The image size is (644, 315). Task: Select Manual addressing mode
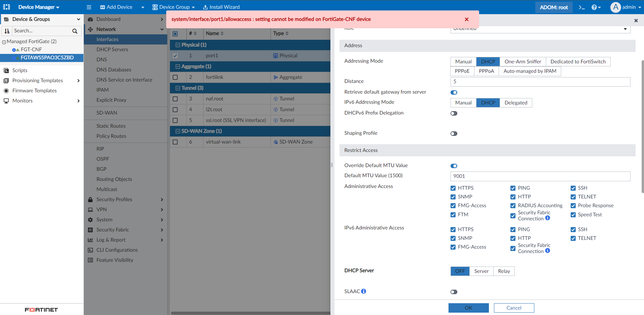[x=463, y=62]
